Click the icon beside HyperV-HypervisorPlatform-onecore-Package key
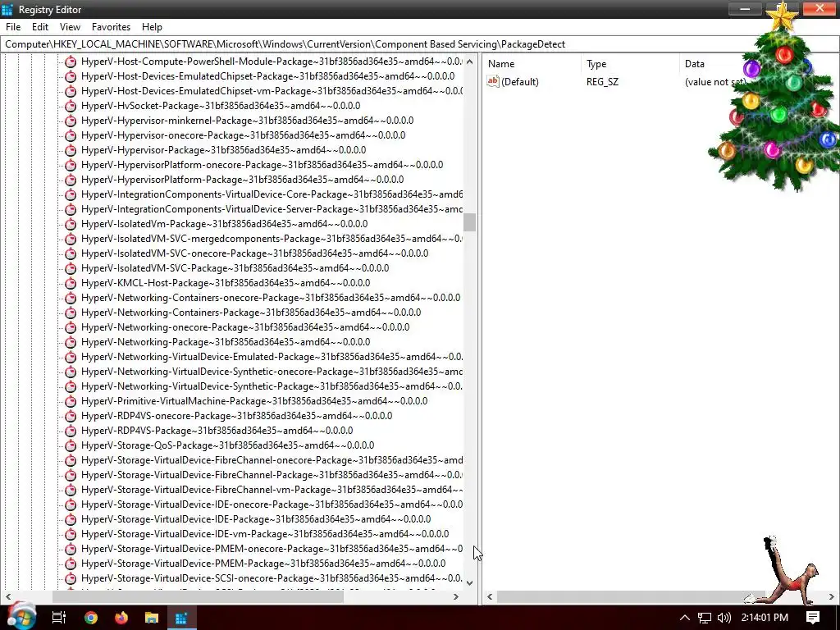This screenshot has height=630, width=840. coord(71,165)
